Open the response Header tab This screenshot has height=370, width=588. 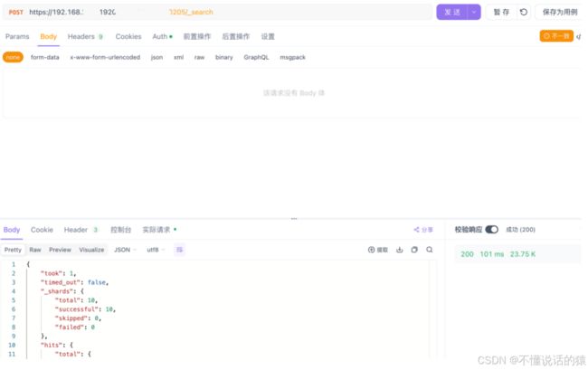81,230
